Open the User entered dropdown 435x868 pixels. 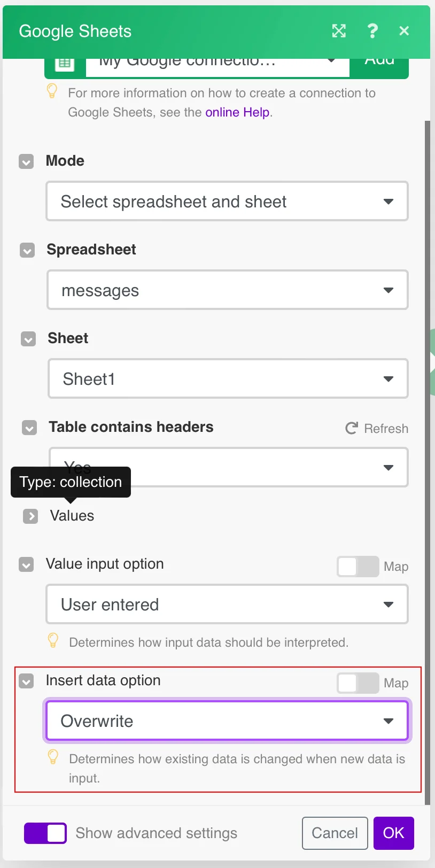point(227,604)
